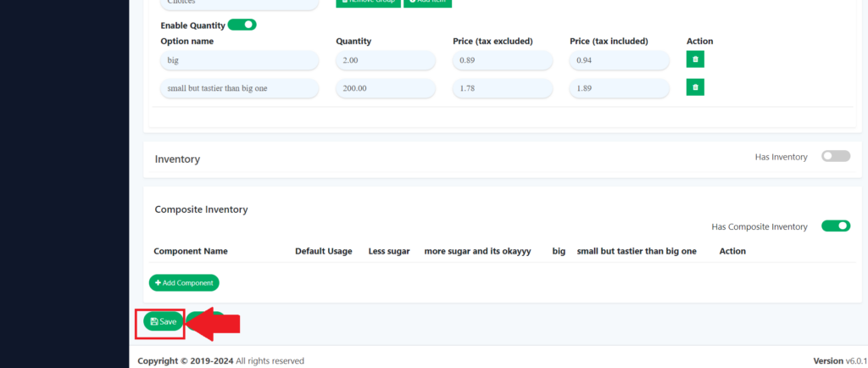Click the tax included price 0.94 field
Viewport: 868px width, 368px height.
pyautogui.click(x=620, y=60)
